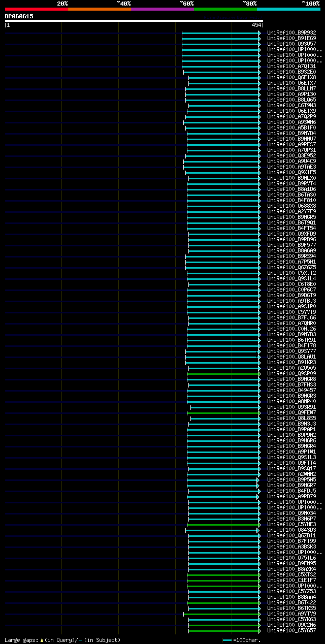Click label UniRef100_B9MYD4

(x=291, y=133)
